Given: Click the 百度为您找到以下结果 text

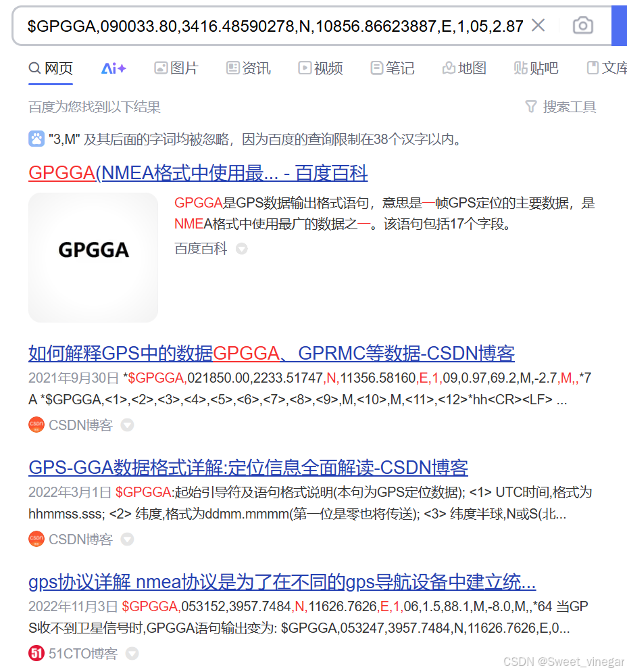Looking at the screenshot, I should pos(94,107).
